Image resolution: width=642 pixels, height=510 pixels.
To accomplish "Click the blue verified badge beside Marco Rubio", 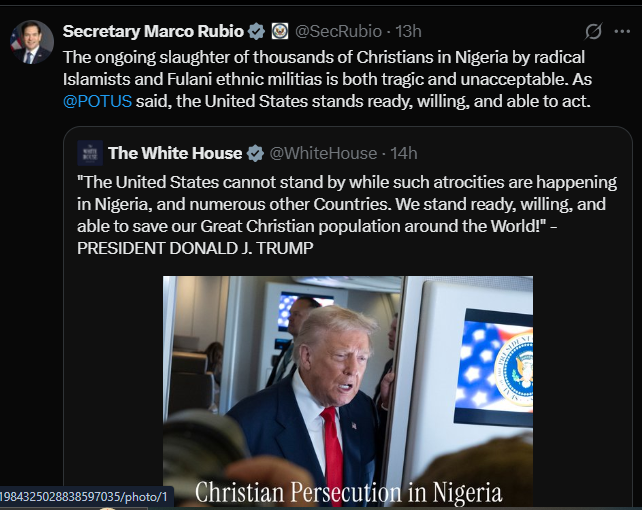I will pyautogui.click(x=257, y=32).
